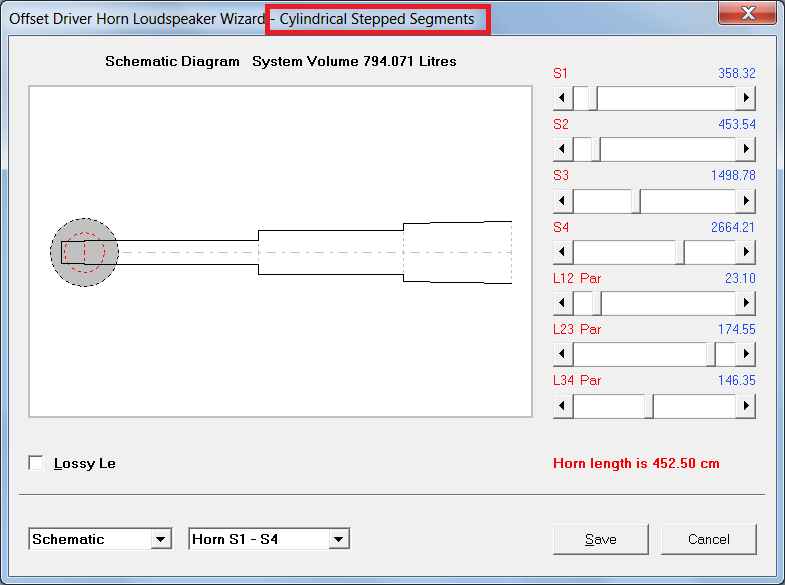
Task: Decrease S4 with the left arrow
Action: (x=563, y=251)
